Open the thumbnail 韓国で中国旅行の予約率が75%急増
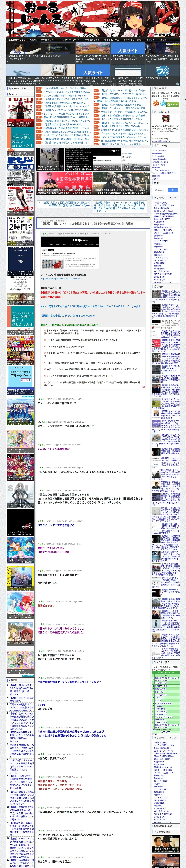This screenshot has width=186, height=868. (x=93, y=53)
